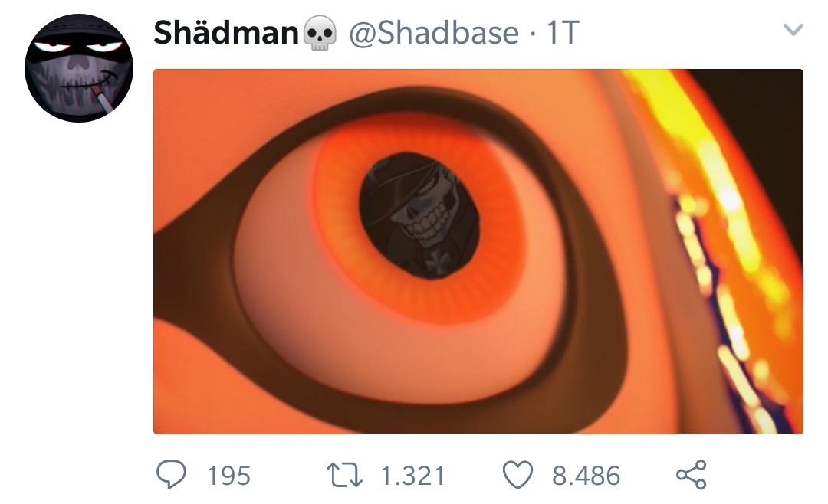Screen dimensions: 828x504
Task: Expand the tweet options chevron
Action: click(793, 30)
